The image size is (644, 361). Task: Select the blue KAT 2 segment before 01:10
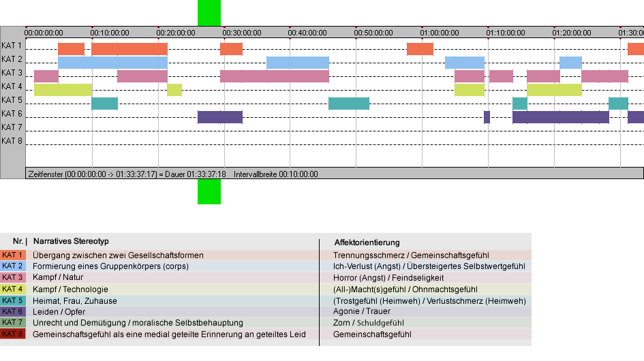point(465,63)
